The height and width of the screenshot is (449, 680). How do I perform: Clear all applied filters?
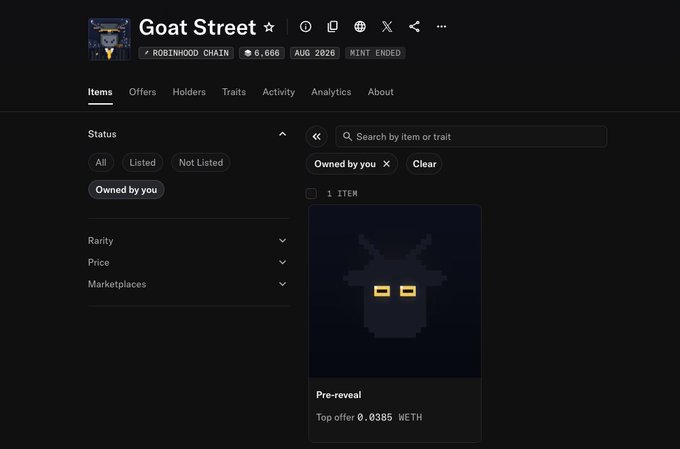[x=425, y=164]
